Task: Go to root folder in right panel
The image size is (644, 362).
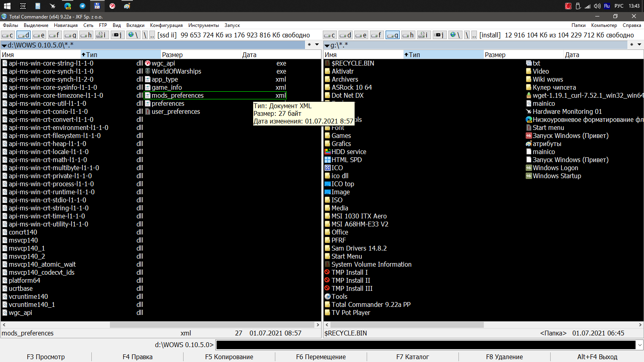Action: (x=467, y=35)
